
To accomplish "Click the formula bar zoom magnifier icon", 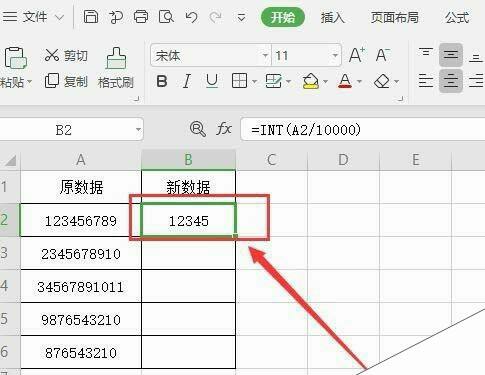I will [x=197, y=129].
